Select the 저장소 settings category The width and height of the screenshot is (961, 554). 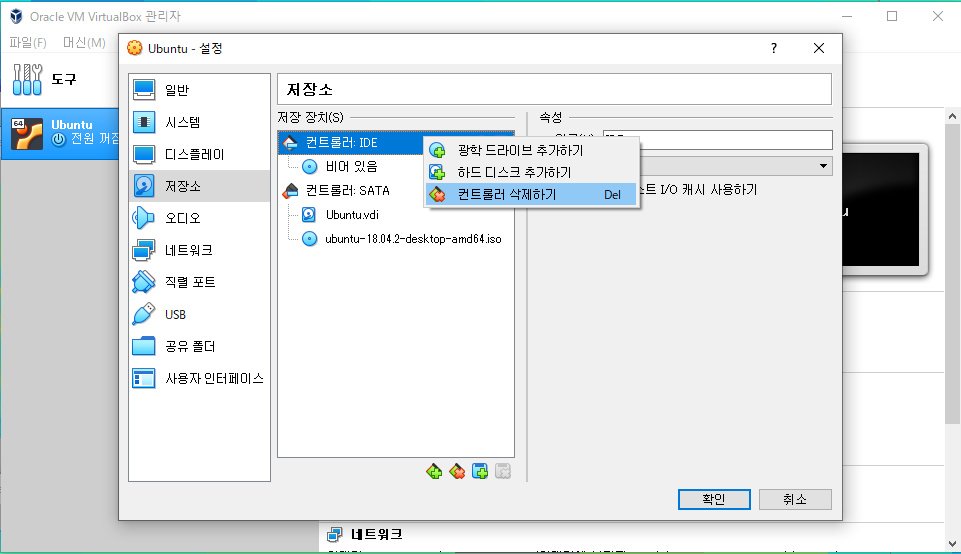[199, 186]
